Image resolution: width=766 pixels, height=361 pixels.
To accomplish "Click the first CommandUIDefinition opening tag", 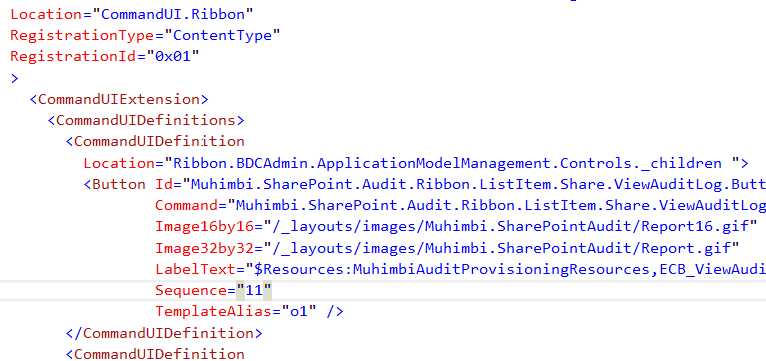I will point(155,142).
